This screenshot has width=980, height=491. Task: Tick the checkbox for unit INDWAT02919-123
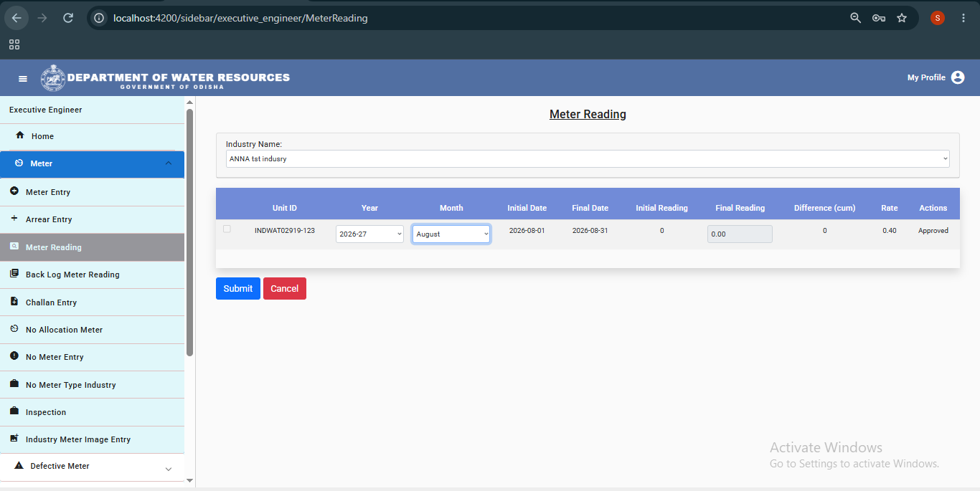[227, 229]
